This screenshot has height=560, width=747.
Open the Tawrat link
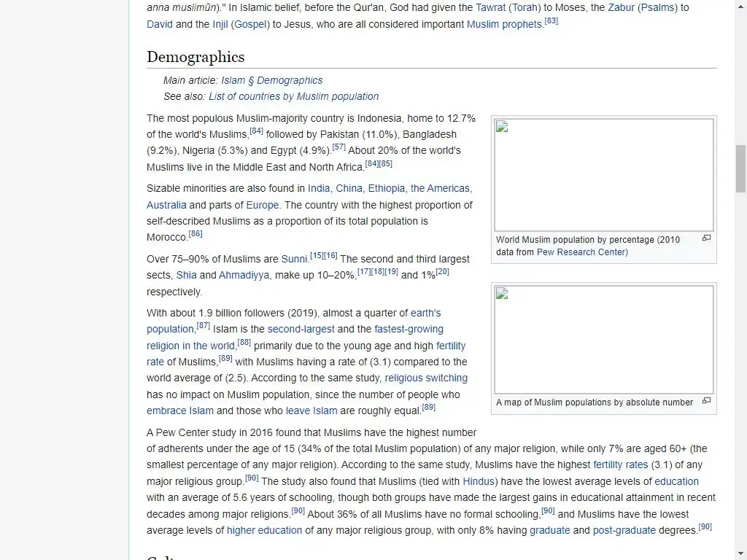coord(491,7)
